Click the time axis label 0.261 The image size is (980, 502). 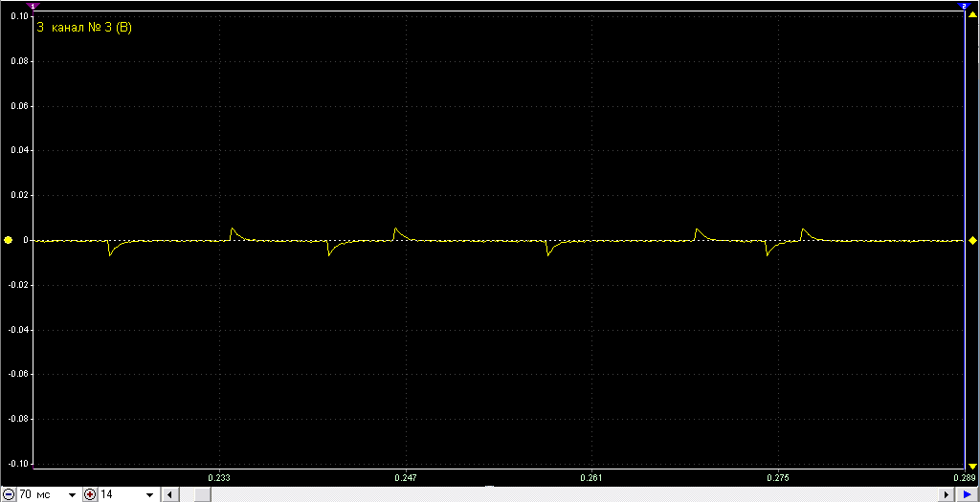click(x=591, y=478)
